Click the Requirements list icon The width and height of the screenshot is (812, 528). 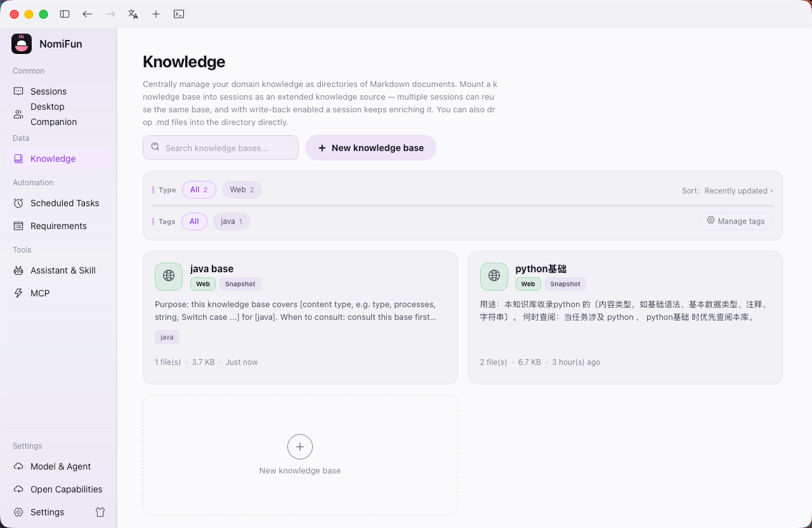pos(18,226)
